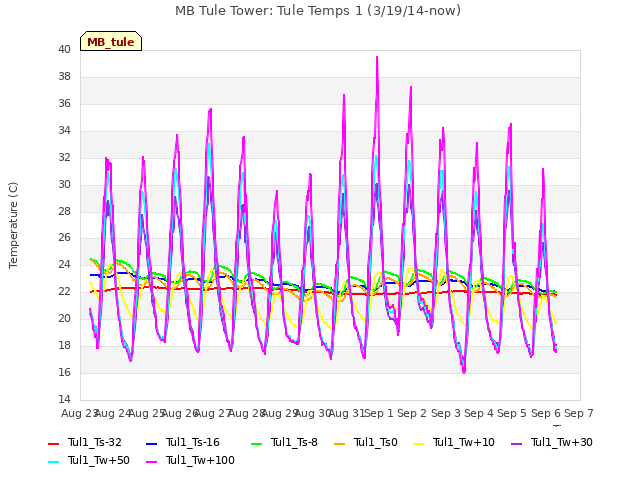Click the Aug 23 x-axis date label
The image size is (640, 480).
pos(80,413)
